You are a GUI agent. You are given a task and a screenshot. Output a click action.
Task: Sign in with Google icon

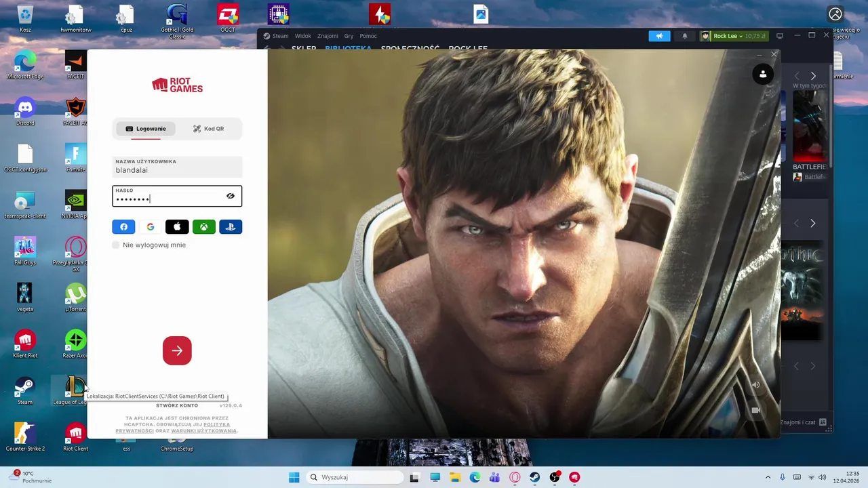pyautogui.click(x=151, y=227)
